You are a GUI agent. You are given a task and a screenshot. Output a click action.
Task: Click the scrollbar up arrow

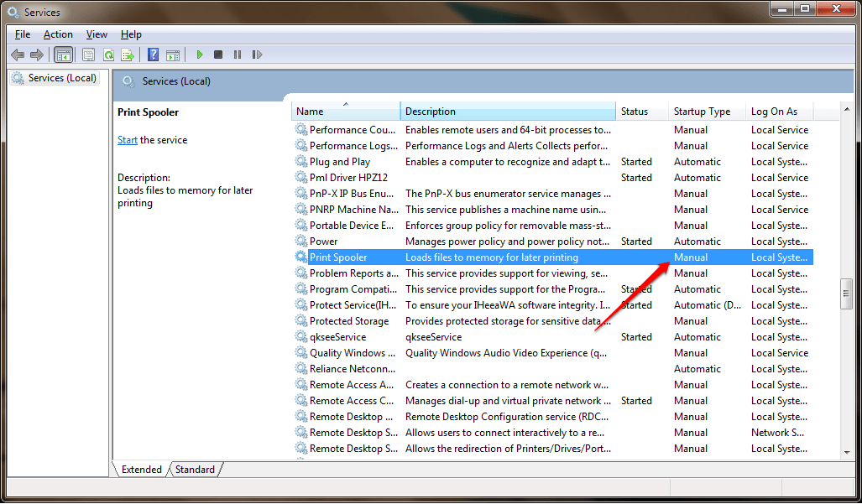(847, 110)
